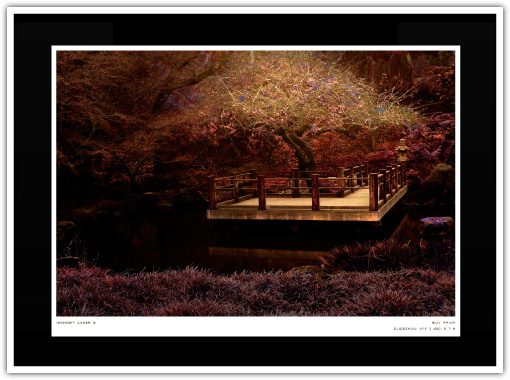This screenshot has width=510, height=380.
Task: Click the purple grass in the foreground
Action: [x=255, y=293]
